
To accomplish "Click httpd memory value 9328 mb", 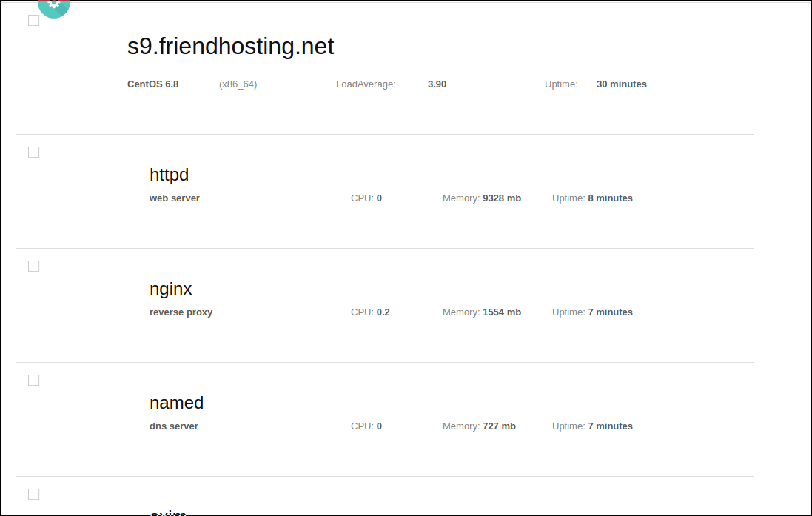I will pos(502,198).
